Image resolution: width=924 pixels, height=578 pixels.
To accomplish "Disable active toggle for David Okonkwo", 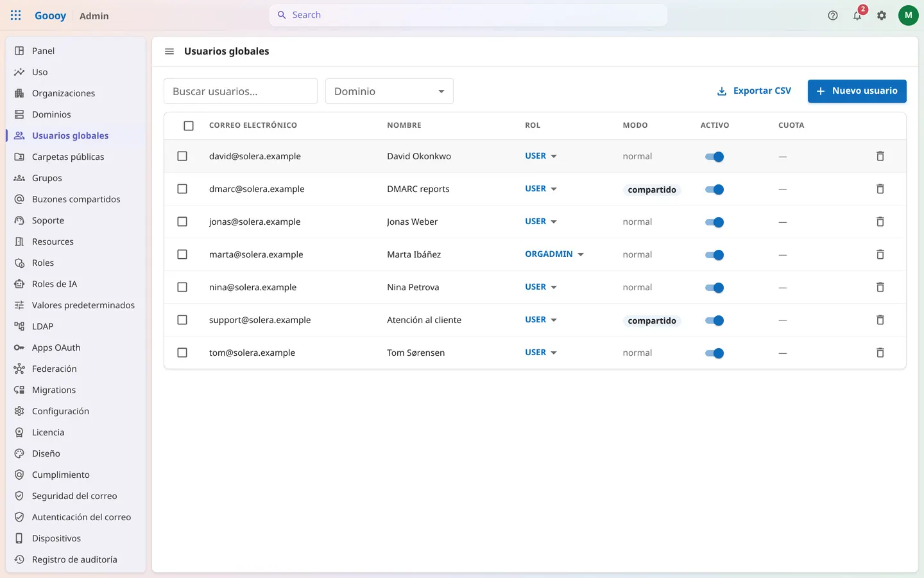I will point(714,157).
